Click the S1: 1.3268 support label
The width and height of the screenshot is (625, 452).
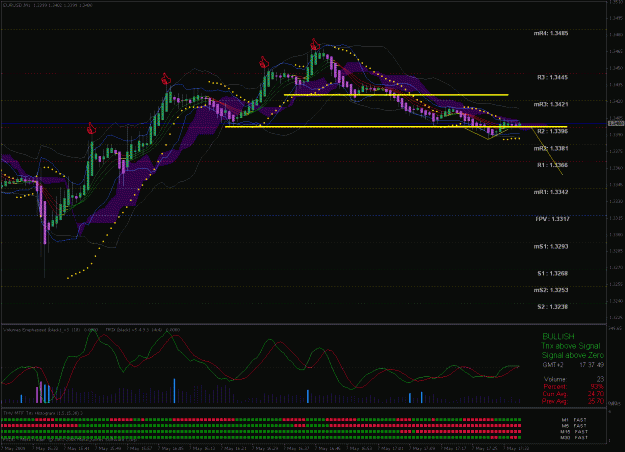click(552, 273)
